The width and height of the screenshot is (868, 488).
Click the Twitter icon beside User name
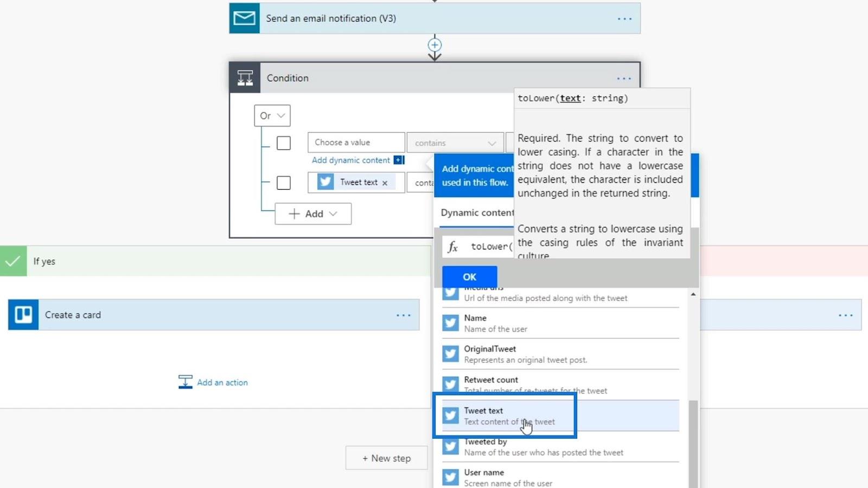pyautogui.click(x=450, y=477)
